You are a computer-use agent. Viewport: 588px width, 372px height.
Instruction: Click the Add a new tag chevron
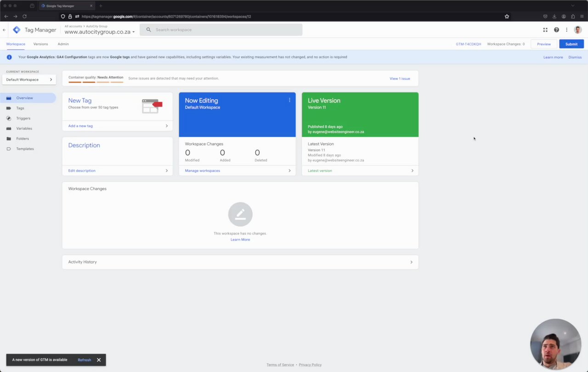coord(166,126)
